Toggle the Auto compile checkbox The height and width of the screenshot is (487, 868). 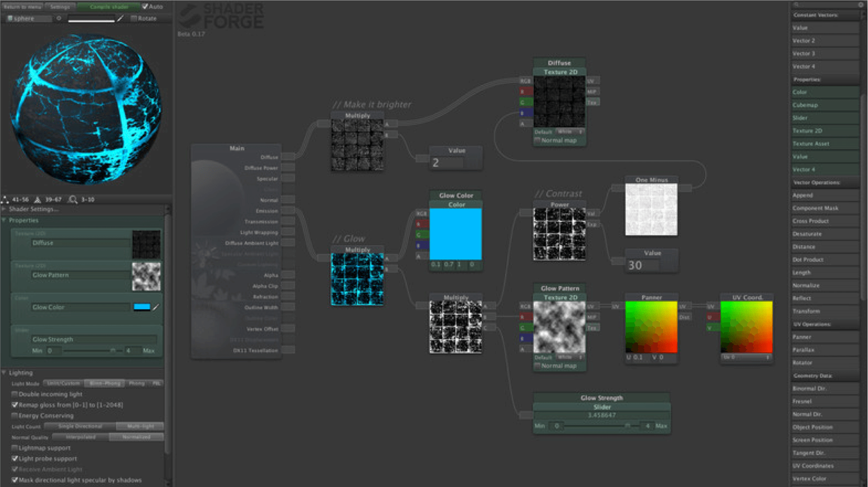tap(145, 6)
